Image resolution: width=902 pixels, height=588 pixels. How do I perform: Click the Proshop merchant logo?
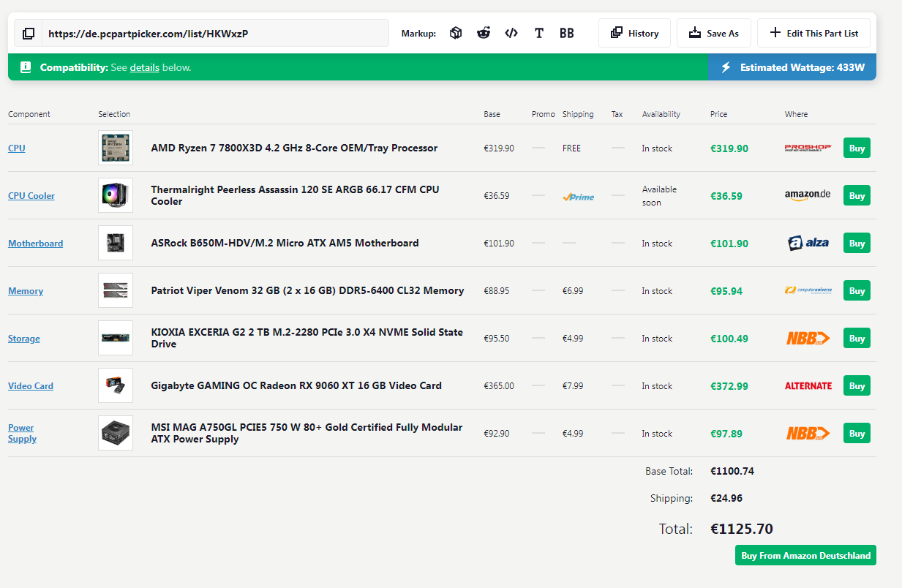click(x=808, y=148)
